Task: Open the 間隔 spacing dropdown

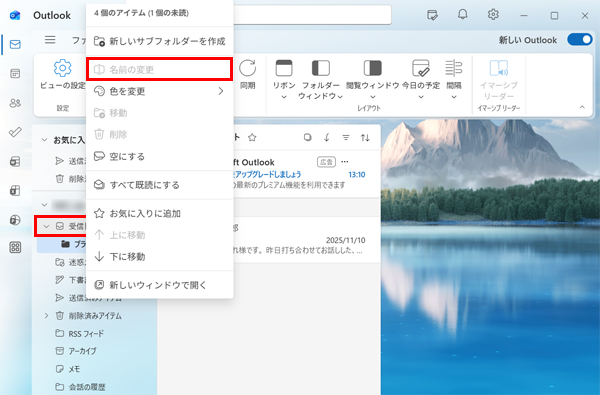Action: (454, 80)
